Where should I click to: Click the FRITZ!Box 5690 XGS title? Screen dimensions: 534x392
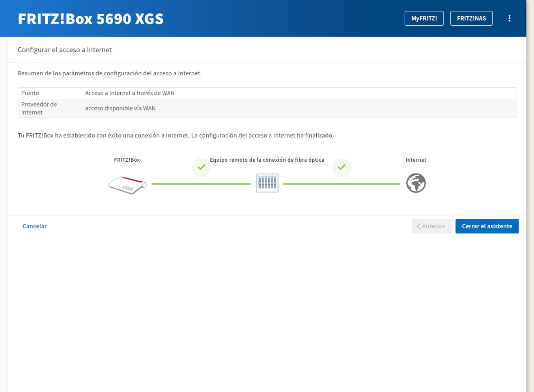pyautogui.click(x=91, y=19)
